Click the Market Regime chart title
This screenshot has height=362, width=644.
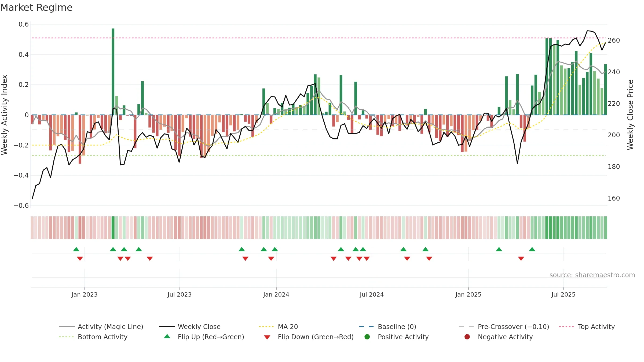tap(36, 8)
